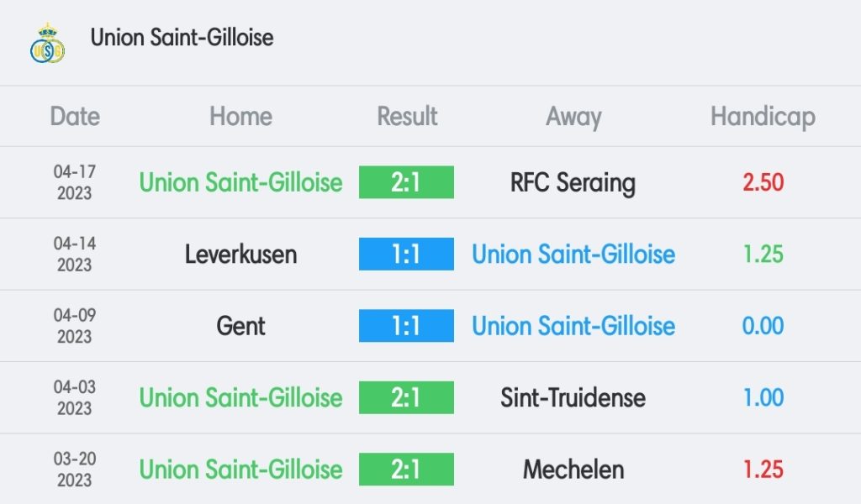Screen dimensions: 861x504
Task: Open the 1:1 result of Leverkusen match
Action: [x=406, y=254]
